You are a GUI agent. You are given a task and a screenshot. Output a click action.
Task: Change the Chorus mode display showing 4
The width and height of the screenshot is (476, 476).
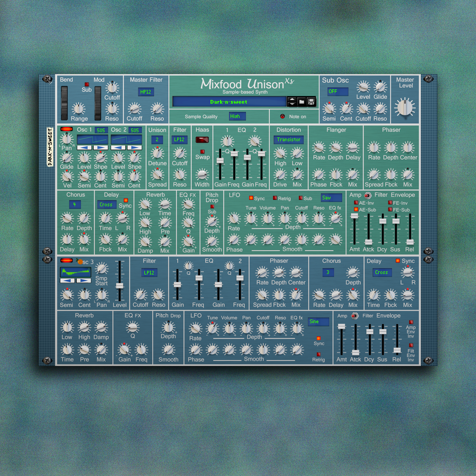tap(75, 205)
